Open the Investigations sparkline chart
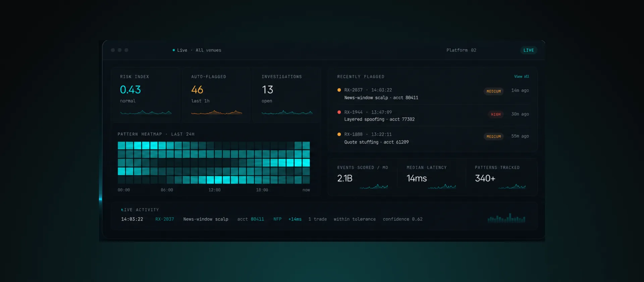The image size is (644, 282). (287, 112)
